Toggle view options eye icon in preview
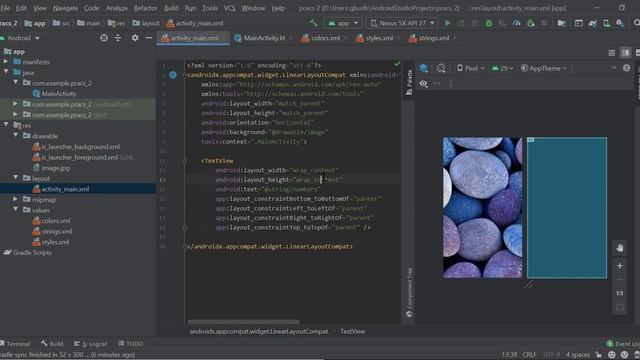 click(x=423, y=84)
